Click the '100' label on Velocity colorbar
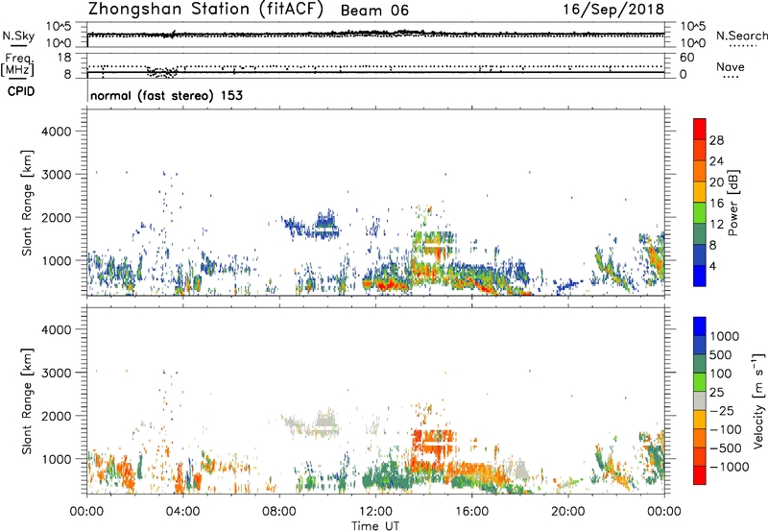Image resolution: width=768 pixels, height=532 pixels. tap(721, 374)
